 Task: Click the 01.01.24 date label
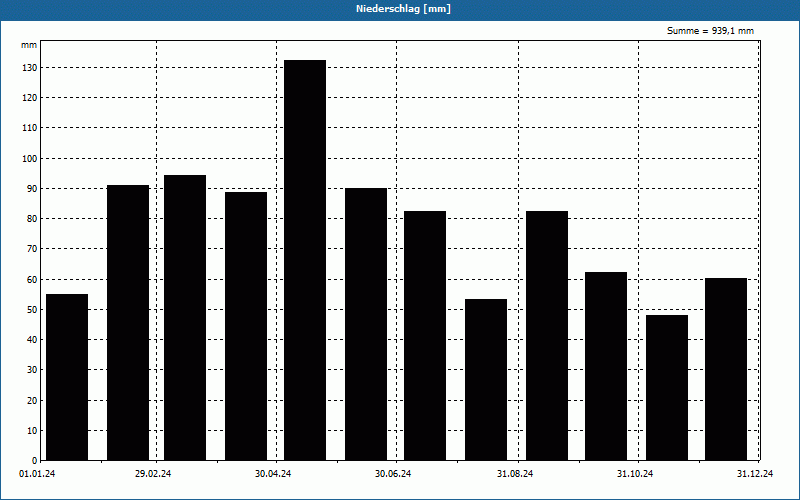pos(37,474)
